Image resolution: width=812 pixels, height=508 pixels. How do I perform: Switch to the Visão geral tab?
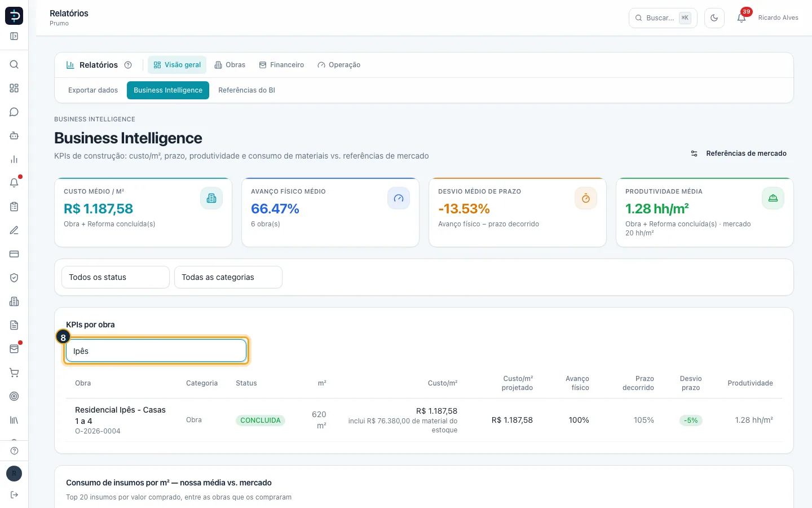click(177, 65)
